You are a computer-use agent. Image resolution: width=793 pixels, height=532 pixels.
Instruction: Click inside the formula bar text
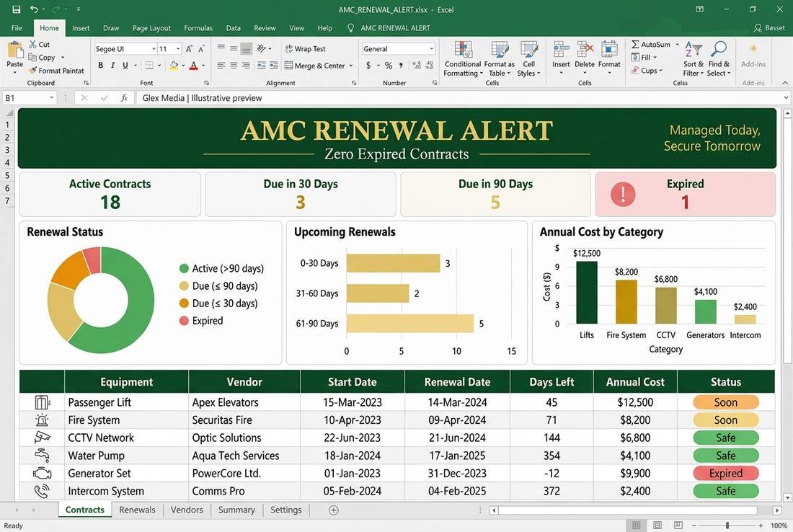(203, 98)
